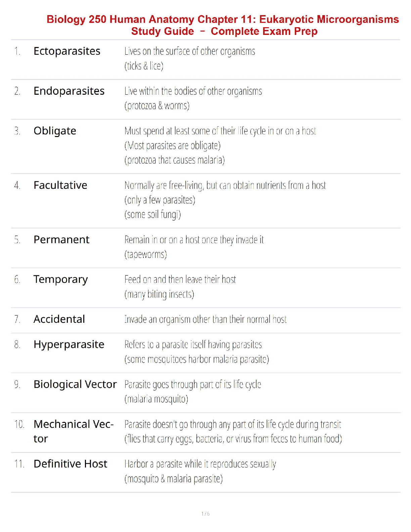Select the Facultative term

[x=60, y=185]
